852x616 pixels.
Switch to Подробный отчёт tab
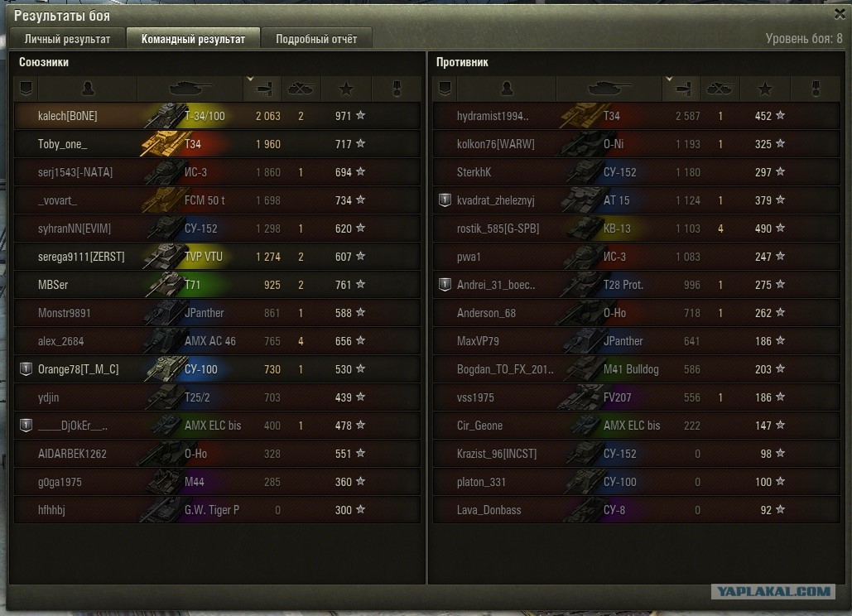coord(316,39)
